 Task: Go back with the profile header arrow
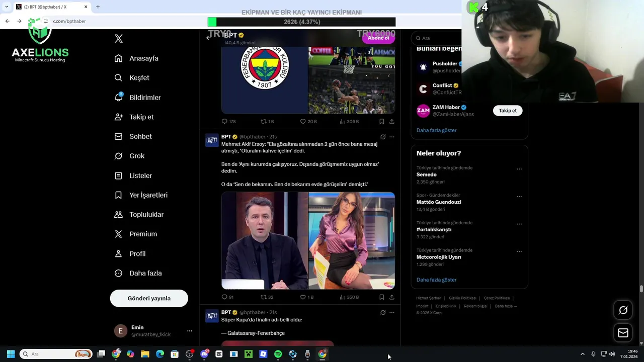point(209,38)
